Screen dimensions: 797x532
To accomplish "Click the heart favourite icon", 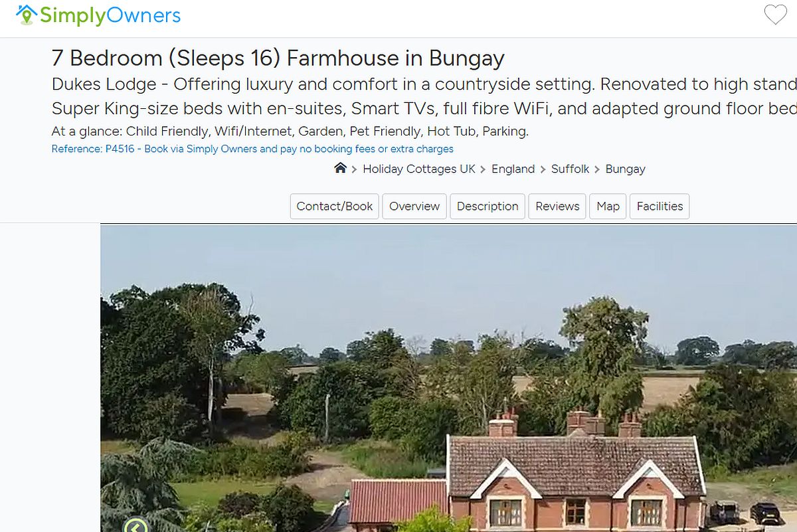I will click(x=775, y=15).
